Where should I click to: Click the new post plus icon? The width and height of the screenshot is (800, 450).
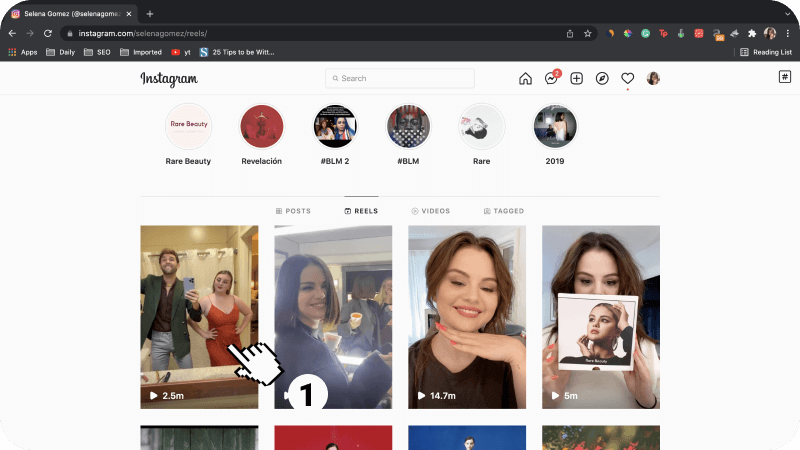tap(576, 79)
